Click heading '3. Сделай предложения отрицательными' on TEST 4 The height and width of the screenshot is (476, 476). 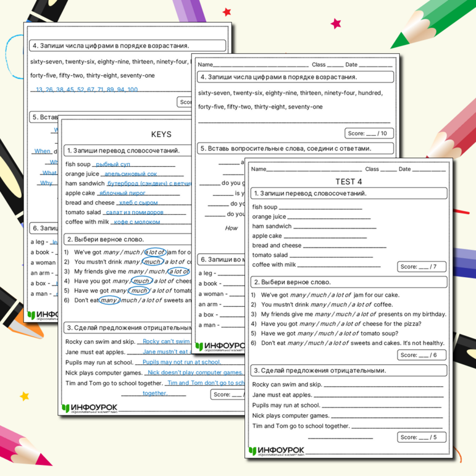pyautogui.click(x=349, y=370)
